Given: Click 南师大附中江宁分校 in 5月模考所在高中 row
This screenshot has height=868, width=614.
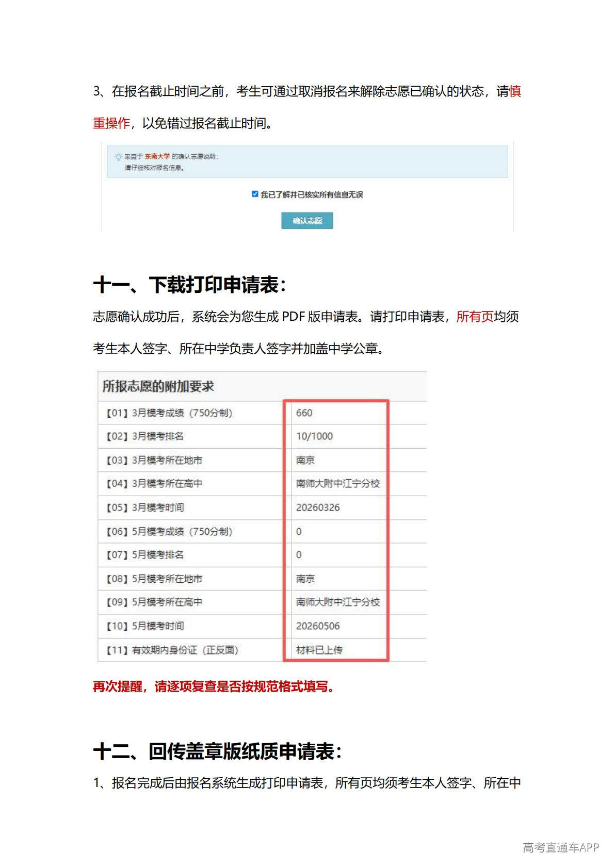Looking at the screenshot, I should click(x=338, y=602).
